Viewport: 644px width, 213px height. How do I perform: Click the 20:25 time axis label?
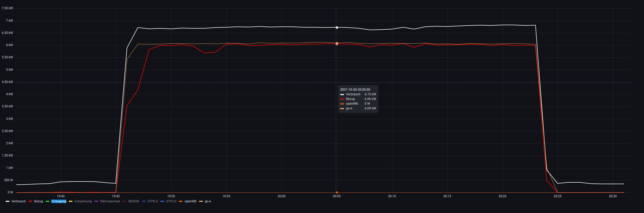[x=558, y=196]
